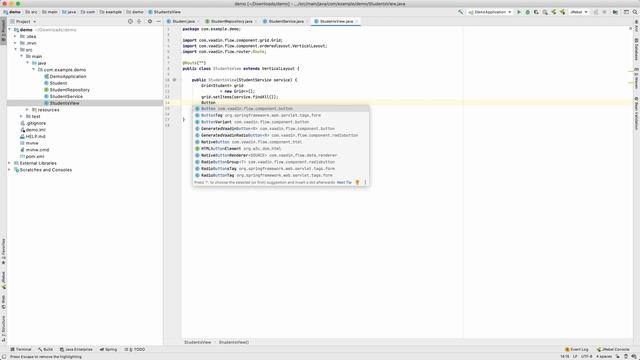Screen dimensions: 640x360
Task: Expand External Libraries node
Action: pos(10,163)
